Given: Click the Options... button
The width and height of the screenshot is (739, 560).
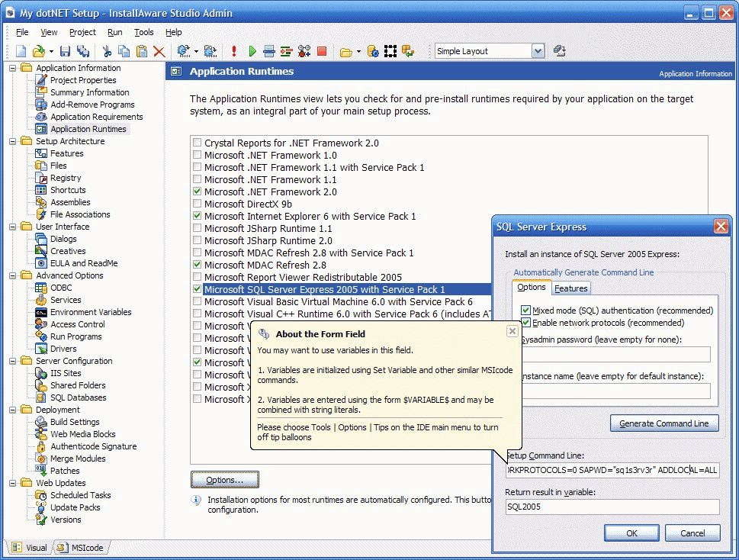Looking at the screenshot, I should click(x=225, y=480).
